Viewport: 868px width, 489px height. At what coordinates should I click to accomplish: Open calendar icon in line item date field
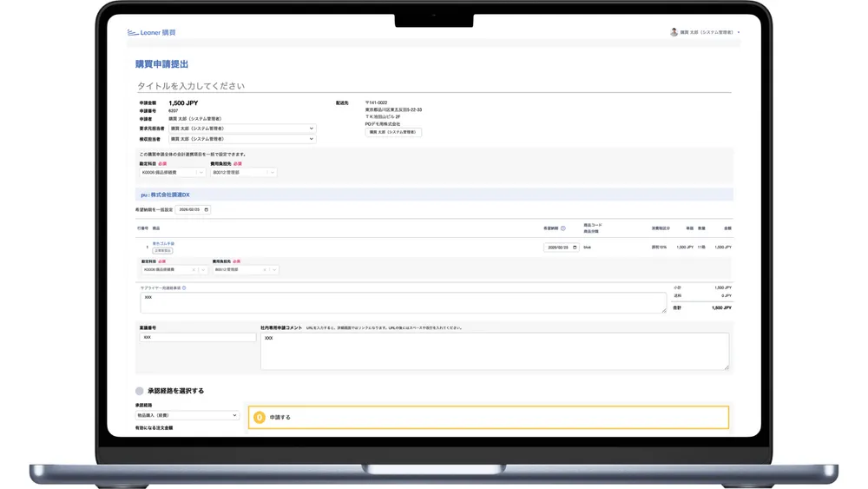[x=574, y=248]
